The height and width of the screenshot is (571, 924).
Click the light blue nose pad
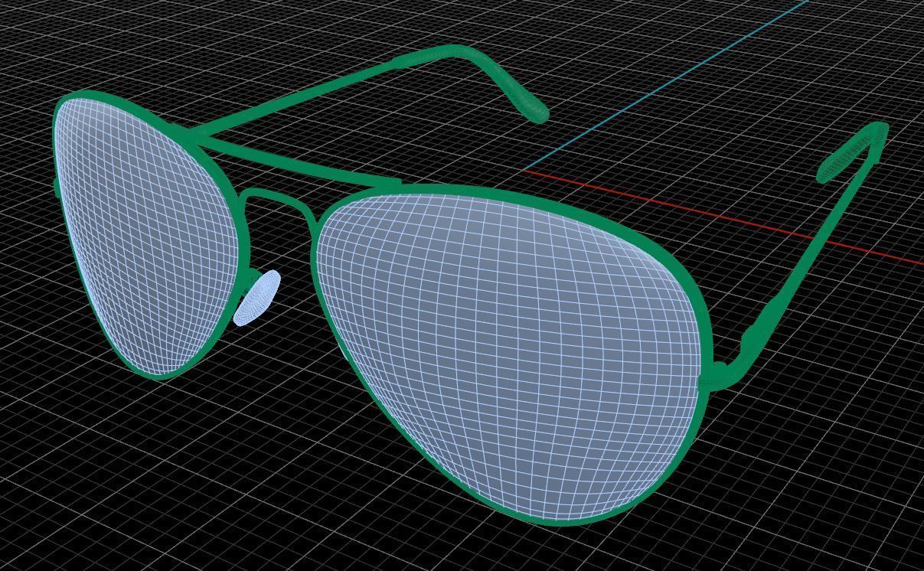[257, 298]
